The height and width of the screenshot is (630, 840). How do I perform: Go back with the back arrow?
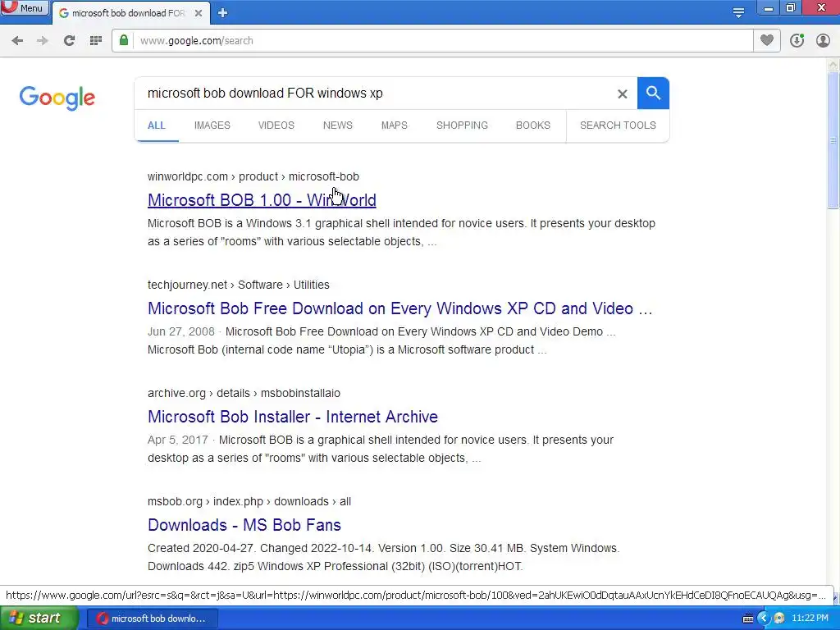17,41
